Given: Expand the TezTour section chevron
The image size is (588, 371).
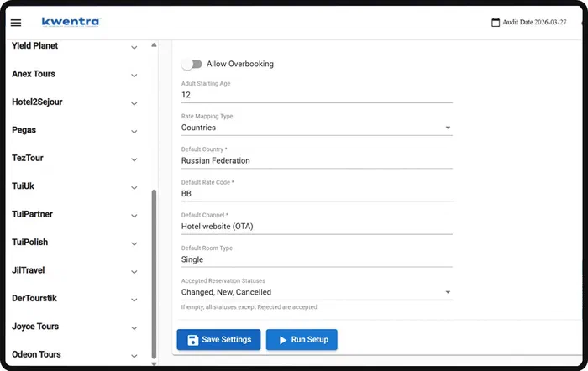Looking at the screenshot, I should click(134, 159).
